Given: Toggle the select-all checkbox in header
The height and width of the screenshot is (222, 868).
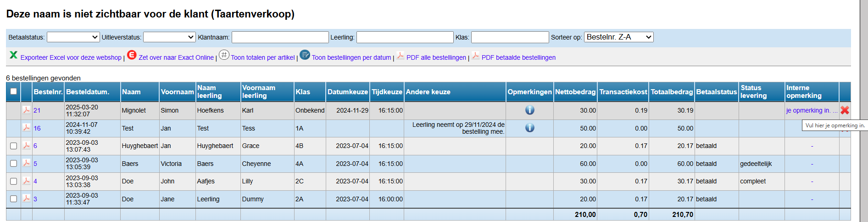Looking at the screenshot, I should [14, 91].
